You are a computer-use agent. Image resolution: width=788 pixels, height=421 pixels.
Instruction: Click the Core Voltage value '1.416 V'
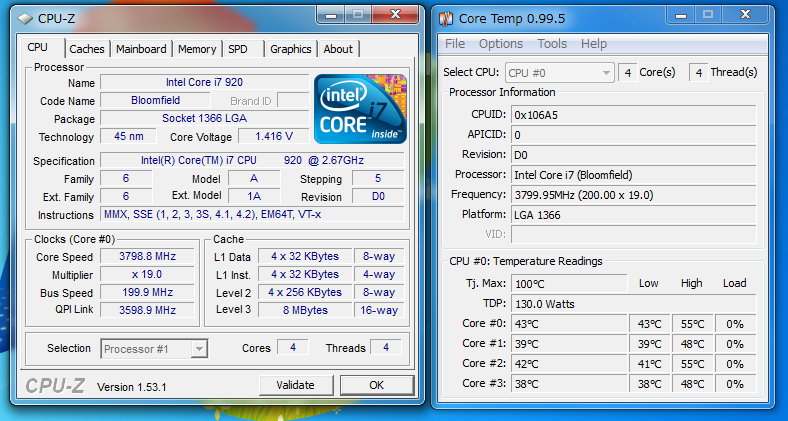click(x=274, y=137)
